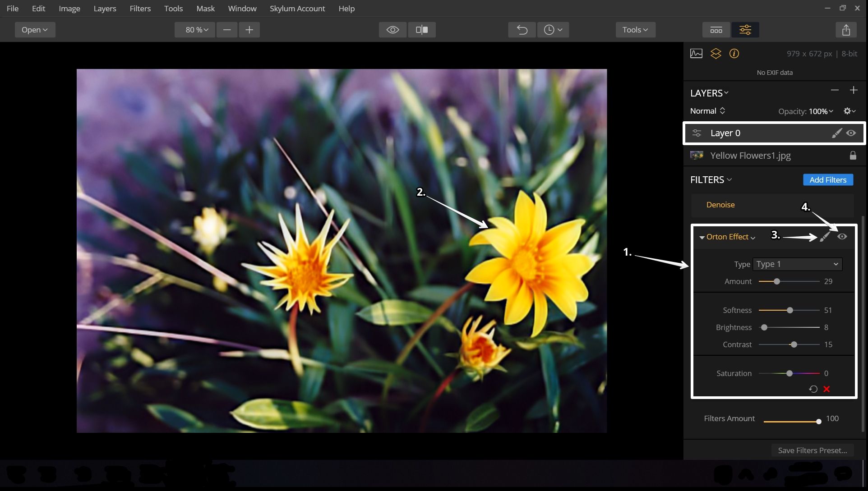The width and height of the screenshot is (868, 491).
Task: Add a new layer with plus icon
Action: pos(854,90)
